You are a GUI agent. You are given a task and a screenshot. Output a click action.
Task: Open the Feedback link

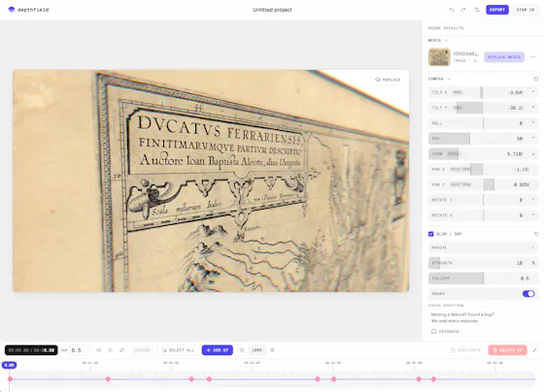point(445,331)
